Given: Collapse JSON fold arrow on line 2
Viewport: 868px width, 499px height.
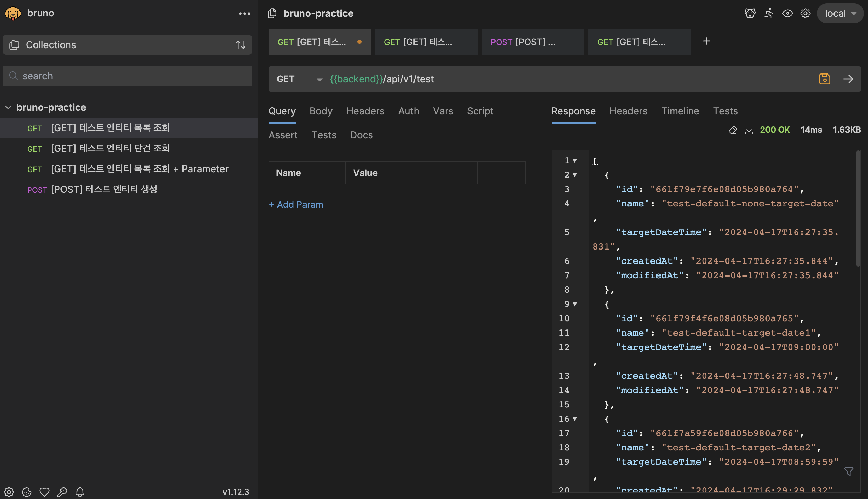Looking at the screenshot, I should pos(575,175).
